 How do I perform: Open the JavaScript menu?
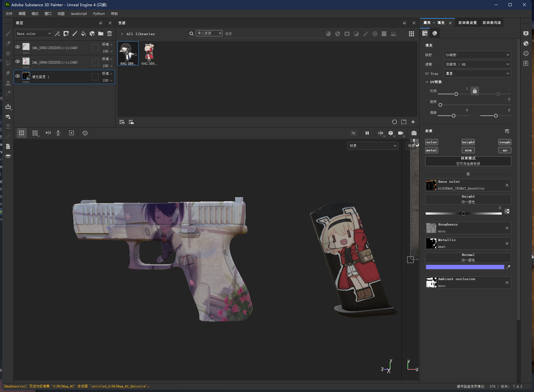(x=79, y=14)
